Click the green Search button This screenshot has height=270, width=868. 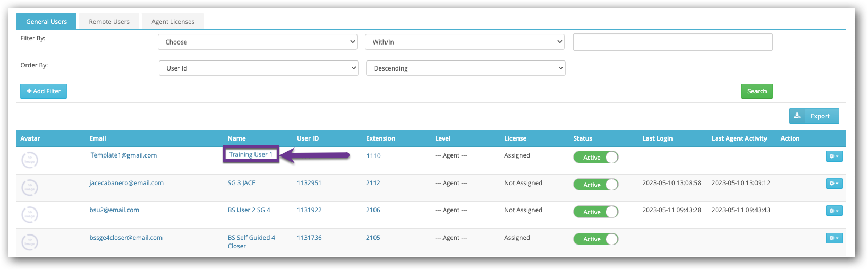[756, 91]
